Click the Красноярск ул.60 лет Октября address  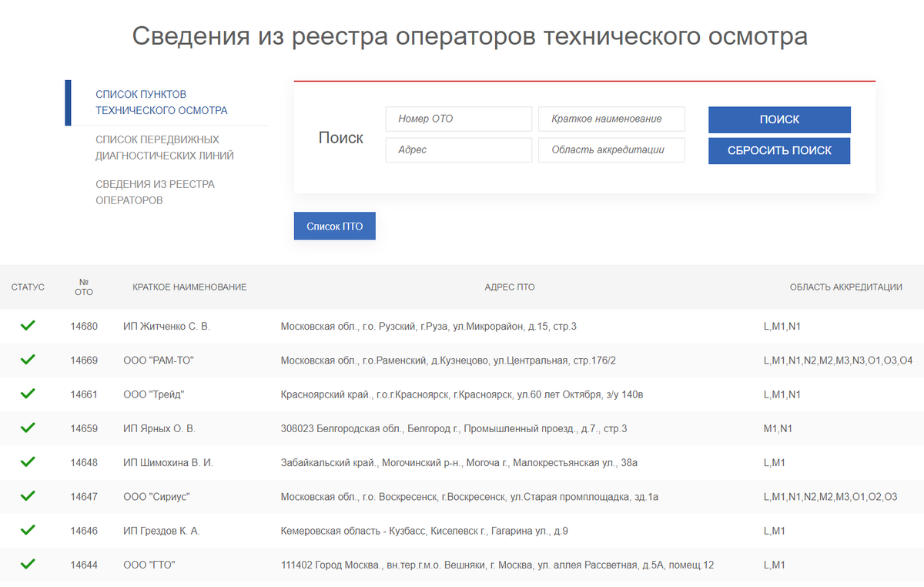(x=462, y=394)
